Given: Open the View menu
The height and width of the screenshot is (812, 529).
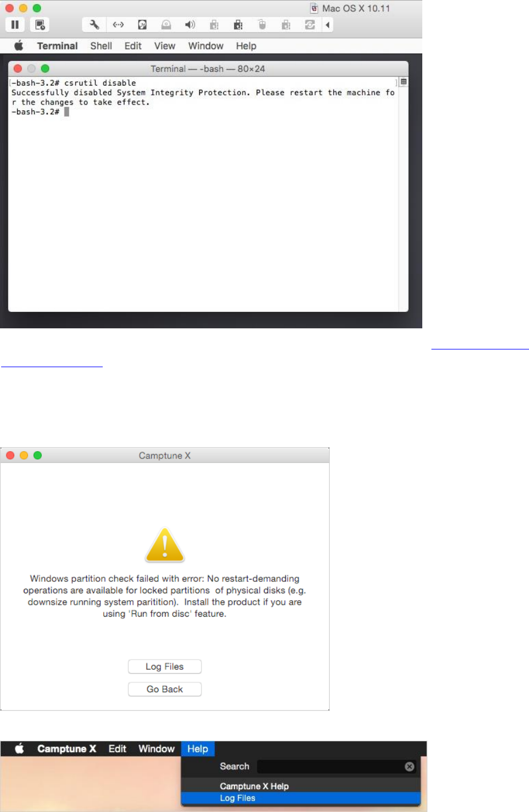Looking at the screenshot, I should tap(165, 46).
